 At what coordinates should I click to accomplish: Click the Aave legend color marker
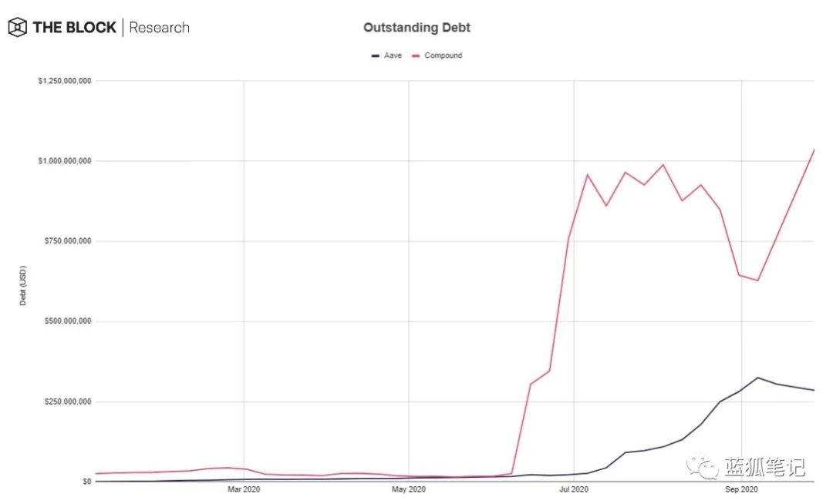[x=375, y=55]
